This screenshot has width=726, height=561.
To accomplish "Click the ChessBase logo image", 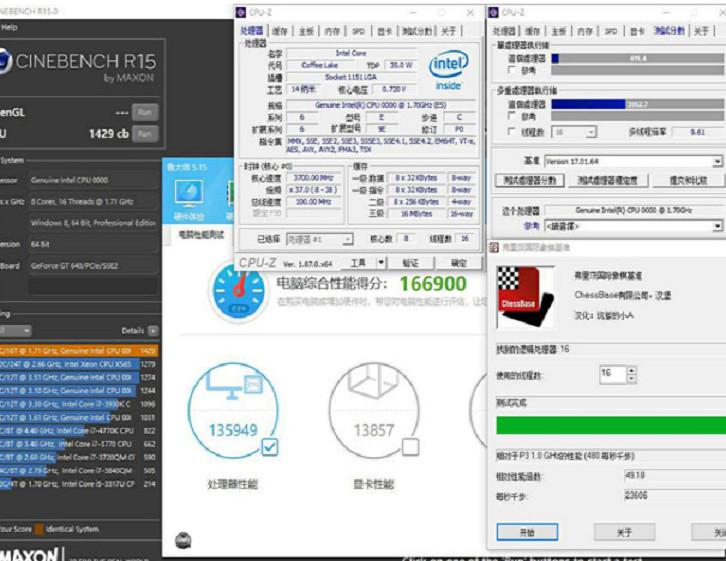I will [526, 296].
